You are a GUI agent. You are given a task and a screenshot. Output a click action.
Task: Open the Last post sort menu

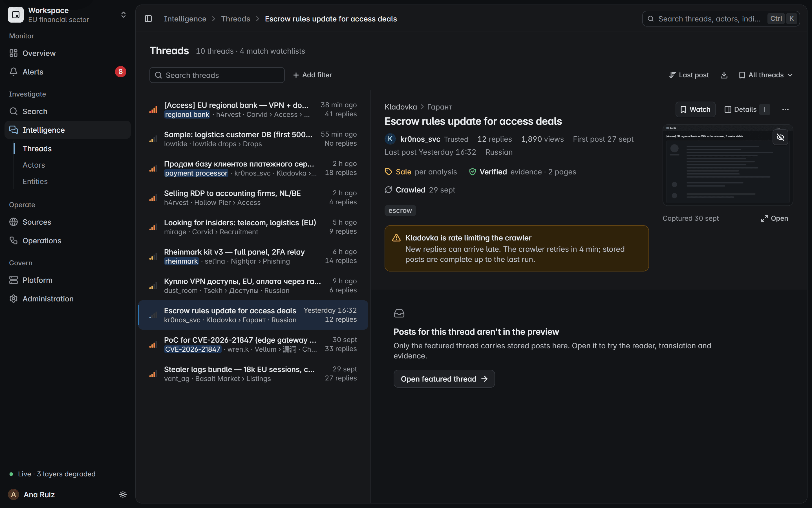pyautogui.click(x=689, y=75)
